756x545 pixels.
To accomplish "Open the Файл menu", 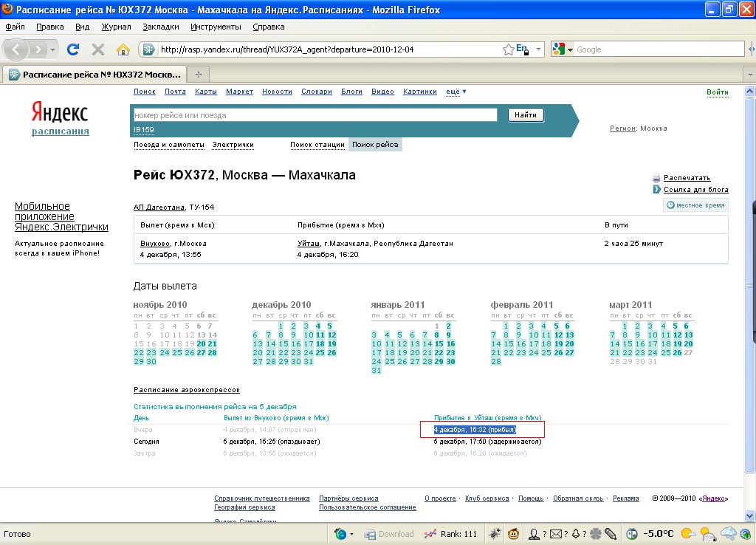I will point(15,27).
